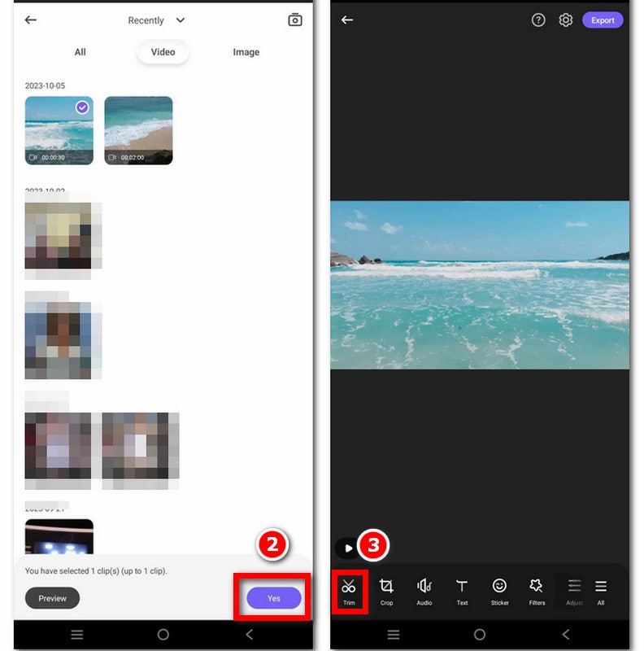The height and width of the screenshot is (651, 644).
Task: Select the Crop tool
Action: pyautogui.click(x=386, y=592)
